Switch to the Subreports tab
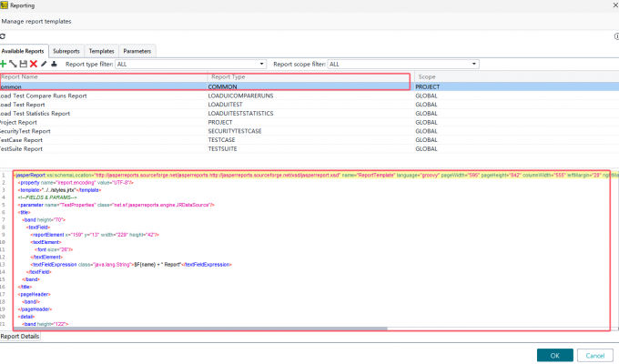 [x=66, y=51]
